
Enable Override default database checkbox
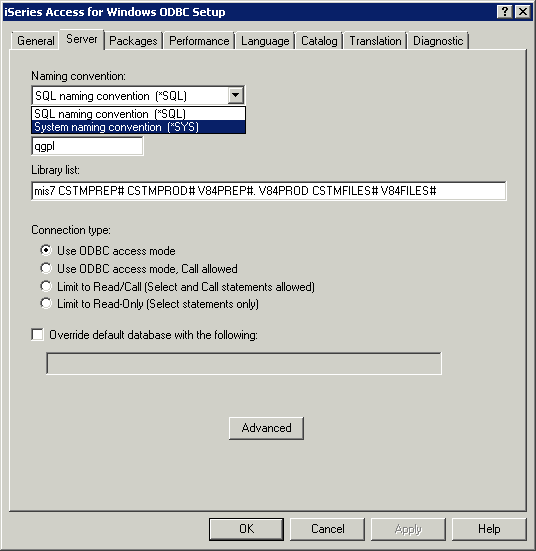pyautogui.click(x=37, y=335)
